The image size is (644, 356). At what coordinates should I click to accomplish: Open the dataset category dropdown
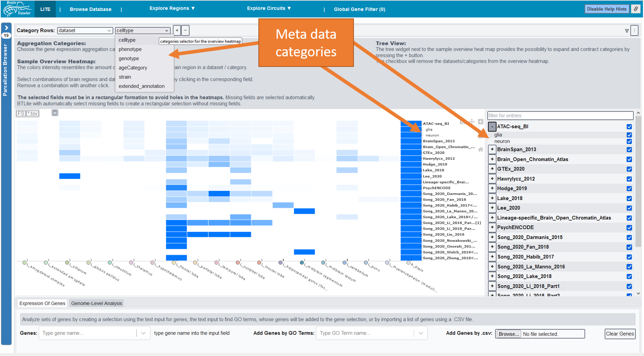[x=85, y=31]
